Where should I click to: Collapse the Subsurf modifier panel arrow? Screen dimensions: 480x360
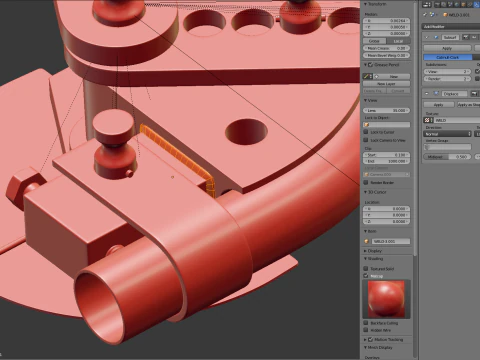[427, 37]
